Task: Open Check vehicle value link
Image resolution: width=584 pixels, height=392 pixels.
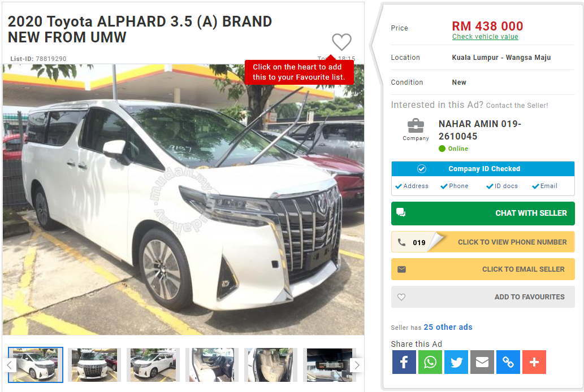Action: tap(485, 37)
